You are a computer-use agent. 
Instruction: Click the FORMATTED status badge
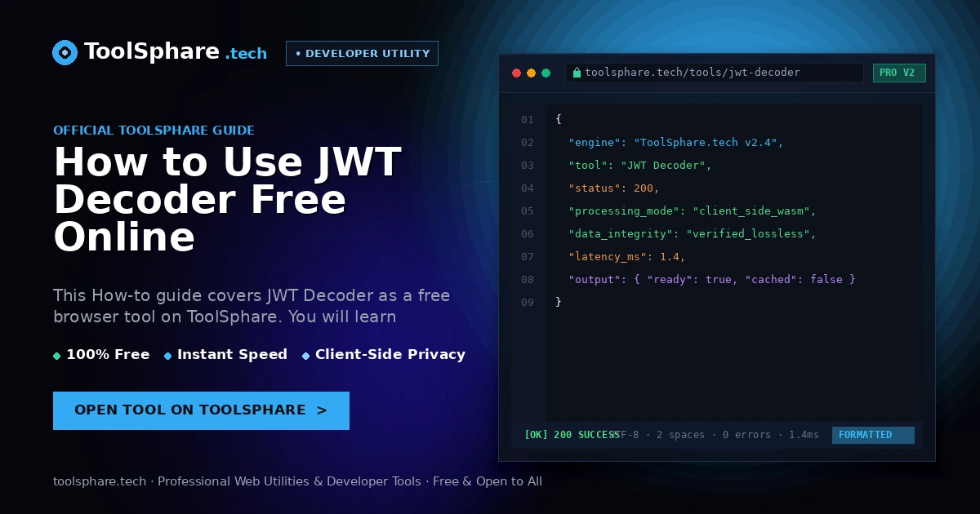(x=873, y=435)
